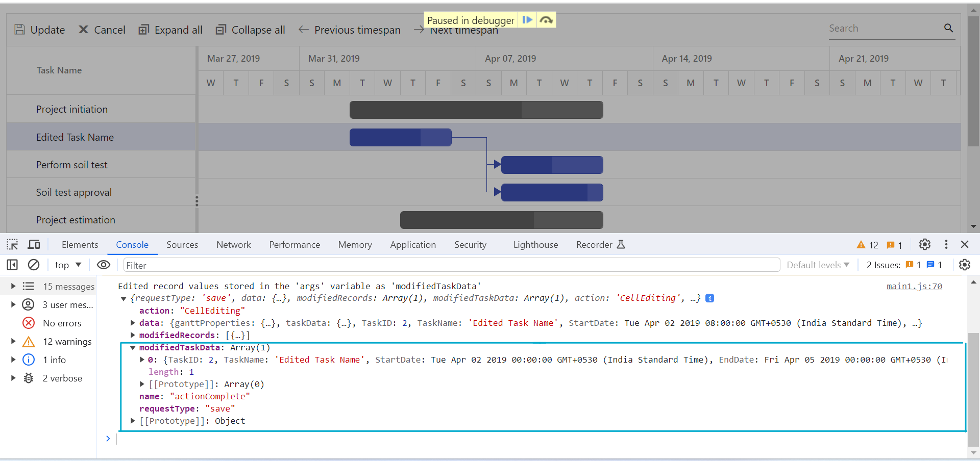980x461 pixels.
Task: Open the customize DevTools three-dot menu
Action: (x=946, y=244)
